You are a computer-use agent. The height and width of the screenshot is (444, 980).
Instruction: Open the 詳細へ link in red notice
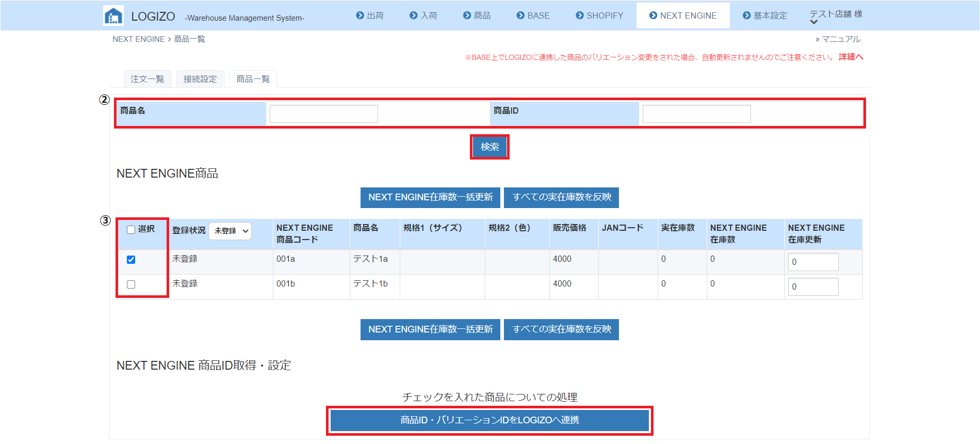point(851,57)
